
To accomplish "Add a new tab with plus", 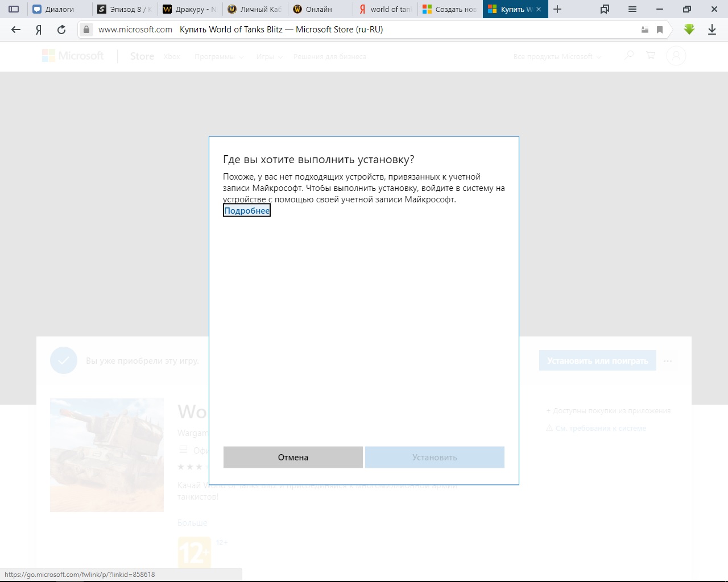I will click(x=557, y=9).
